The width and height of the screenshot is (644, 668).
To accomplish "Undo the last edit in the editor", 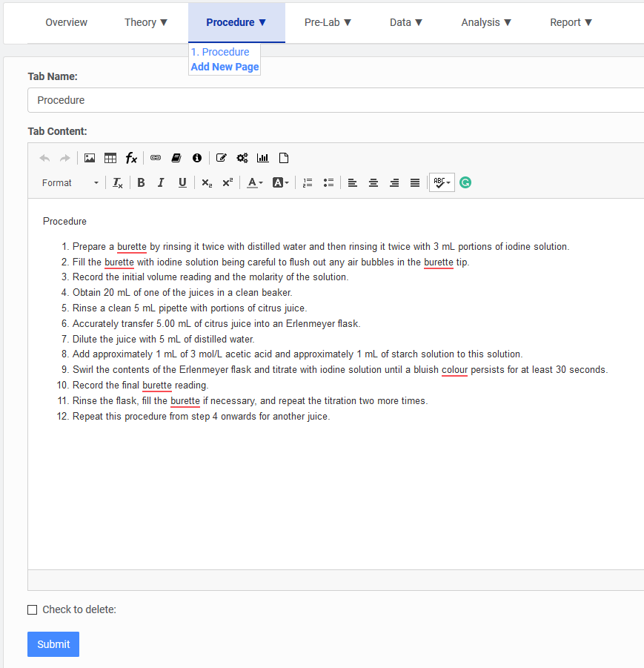I will click(44, 158).
